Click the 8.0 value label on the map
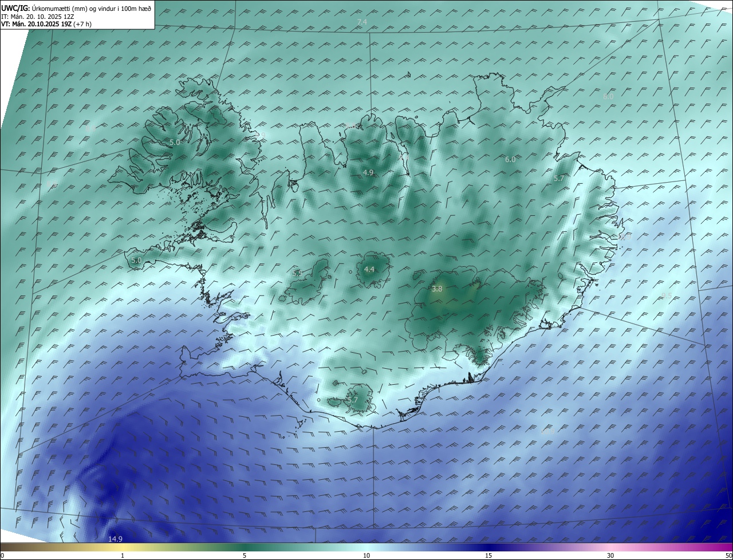The image size is (733, 560). coord(608,97)
